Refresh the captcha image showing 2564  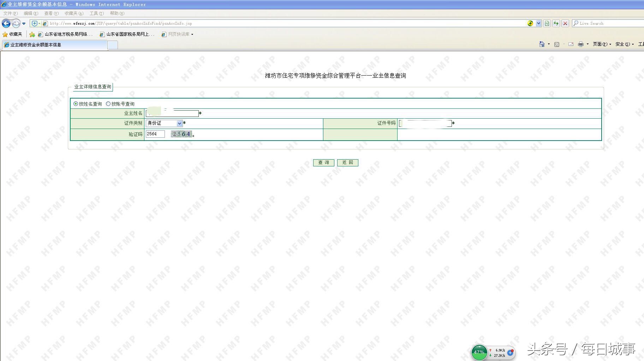(x=181, y=134)
